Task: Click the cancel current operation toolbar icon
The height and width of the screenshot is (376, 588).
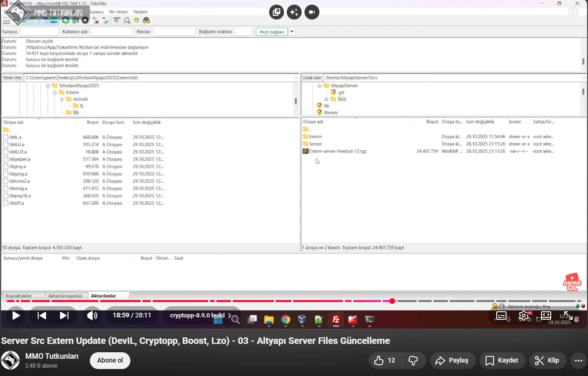Action: pos(85,20)
